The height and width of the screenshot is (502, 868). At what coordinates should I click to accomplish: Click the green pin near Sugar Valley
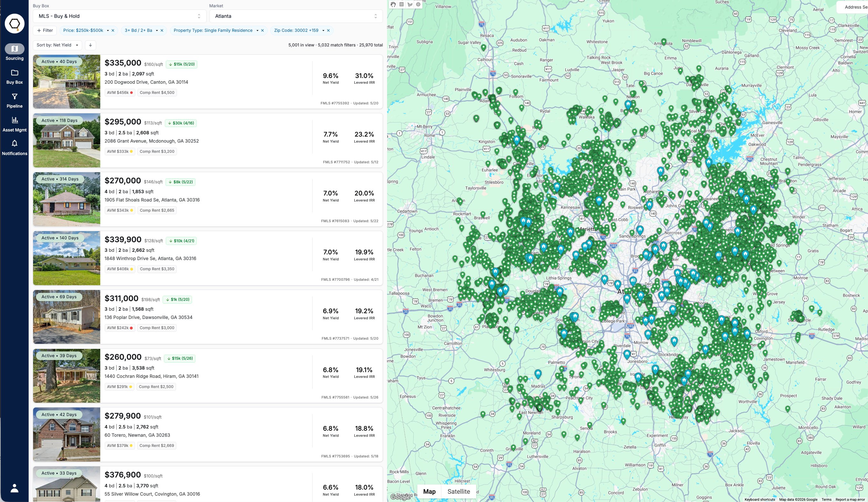coord(483,47)
